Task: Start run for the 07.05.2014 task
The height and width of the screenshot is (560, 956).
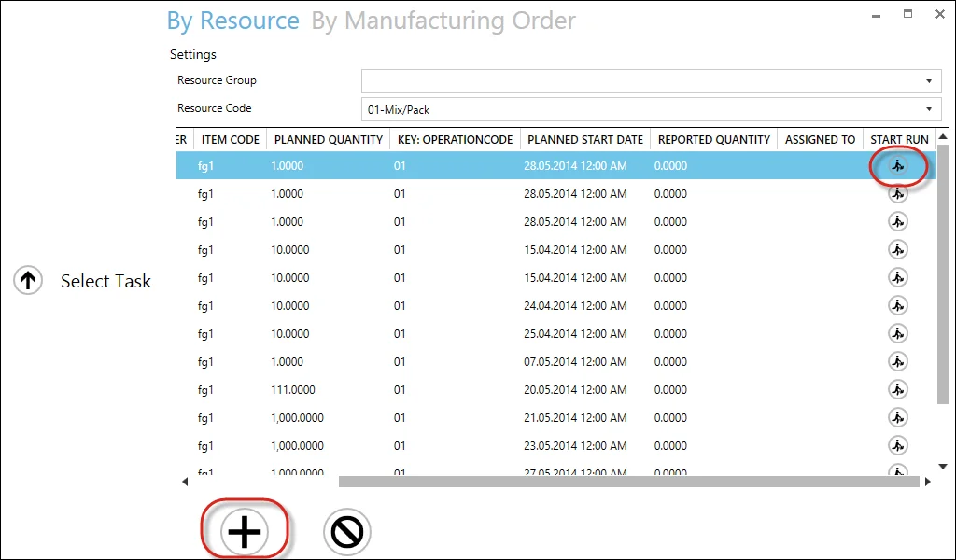Action: (x=897, y=362)
